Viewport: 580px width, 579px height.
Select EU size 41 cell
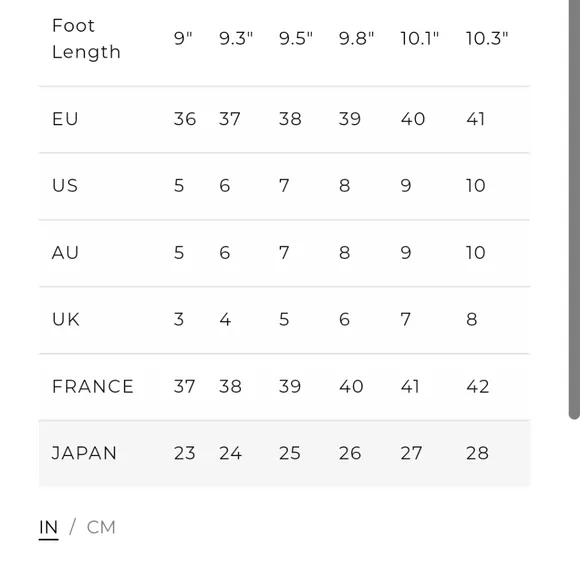[x=475, y=119]
